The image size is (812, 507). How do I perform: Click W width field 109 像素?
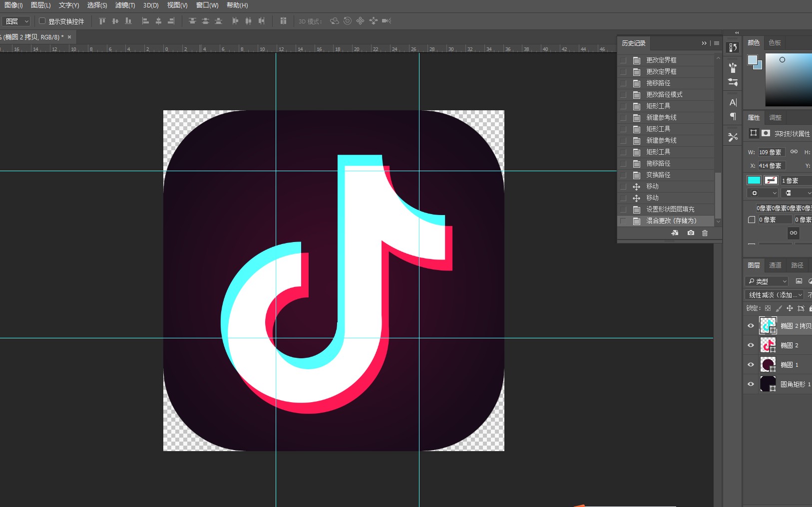[x=772, y=152]
